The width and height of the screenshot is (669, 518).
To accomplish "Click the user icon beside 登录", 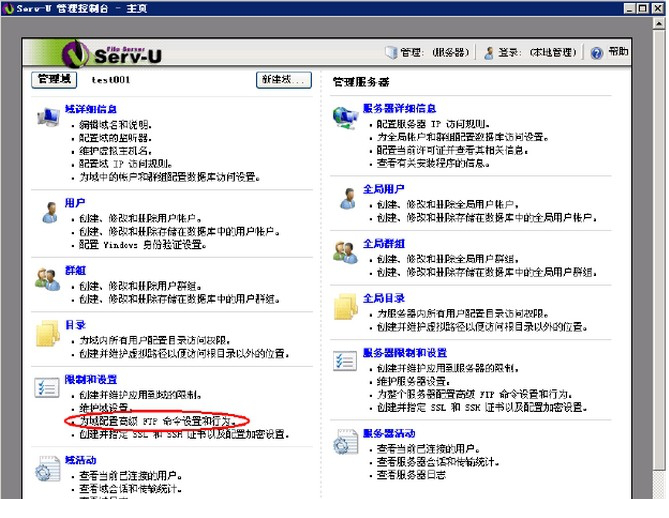I will pyautogui.click(x=489, y=53).
